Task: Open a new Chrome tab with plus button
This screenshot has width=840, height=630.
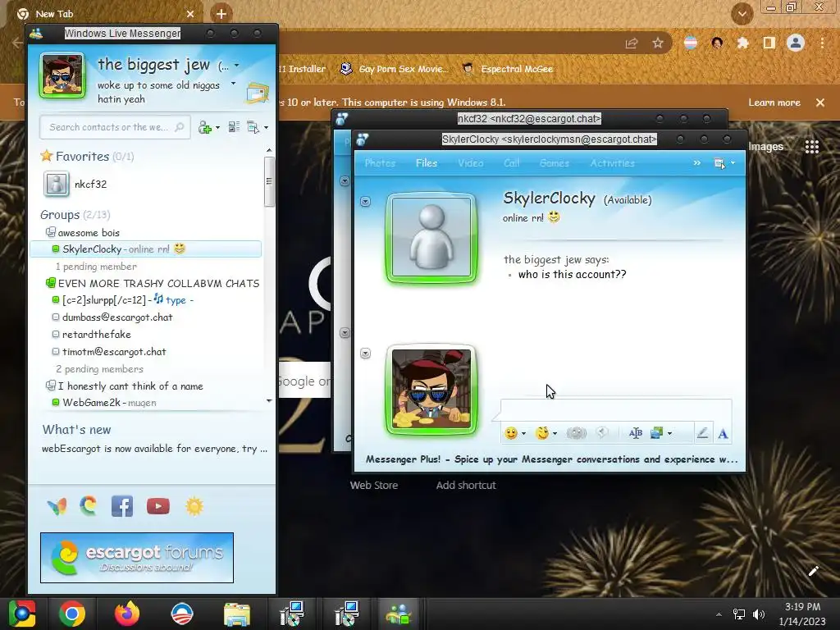Action: coord(221,14)
